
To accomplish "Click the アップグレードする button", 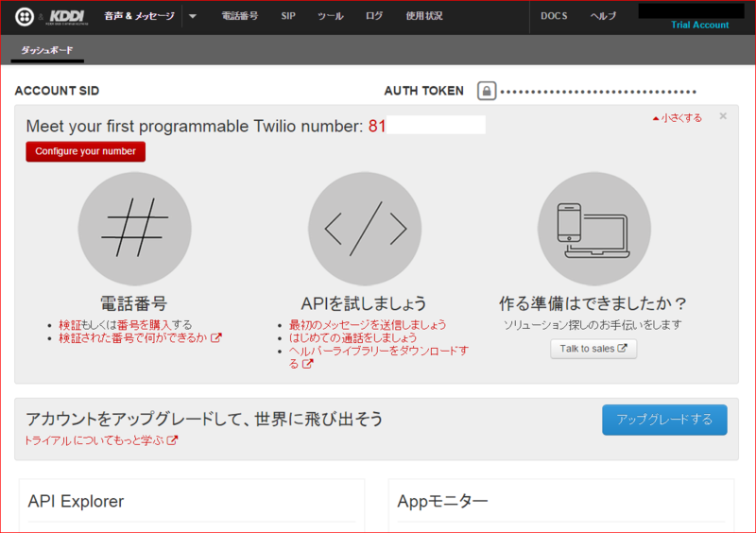I will click(664, 420).
